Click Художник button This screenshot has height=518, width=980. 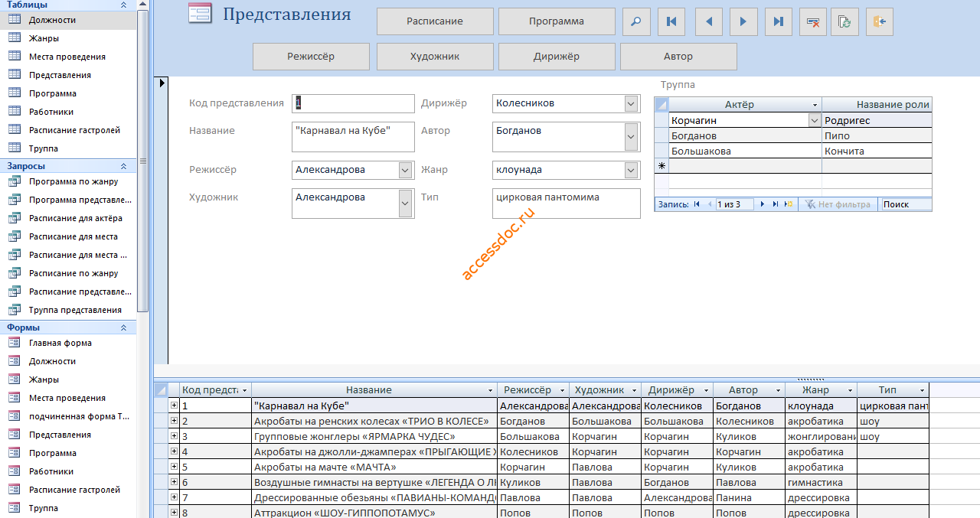coord(435,57)
